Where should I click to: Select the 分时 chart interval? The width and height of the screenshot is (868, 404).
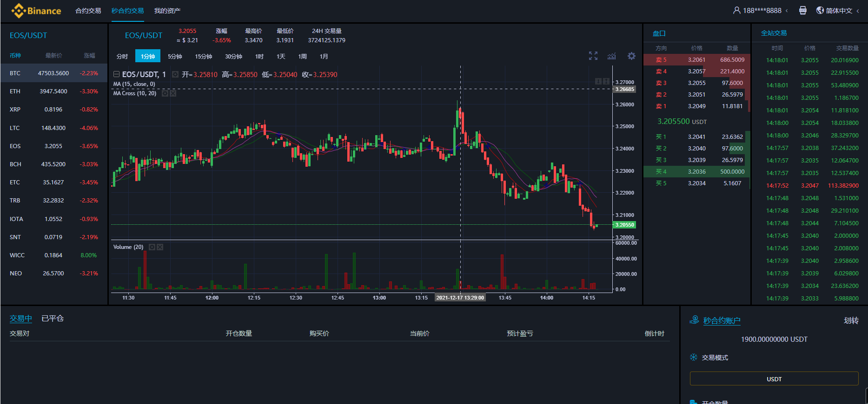pyautogui.click(x=122, y=56)
